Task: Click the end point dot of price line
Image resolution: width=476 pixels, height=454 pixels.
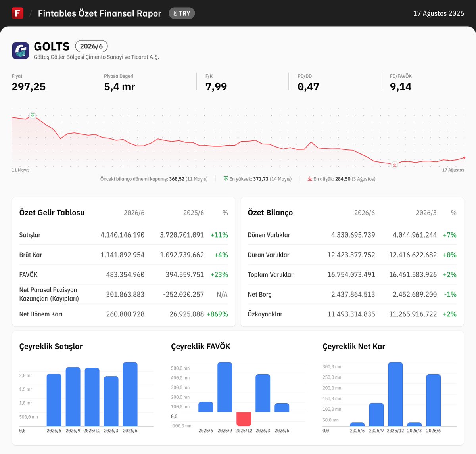Action: pyautogui.click(x=464, y=157)
